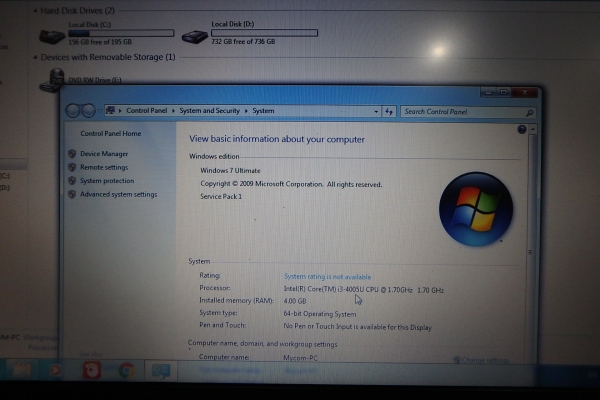This screenshot has height=400, width=600.
Task: Open Device Manager from the sidebar
Action: point(104,153)
